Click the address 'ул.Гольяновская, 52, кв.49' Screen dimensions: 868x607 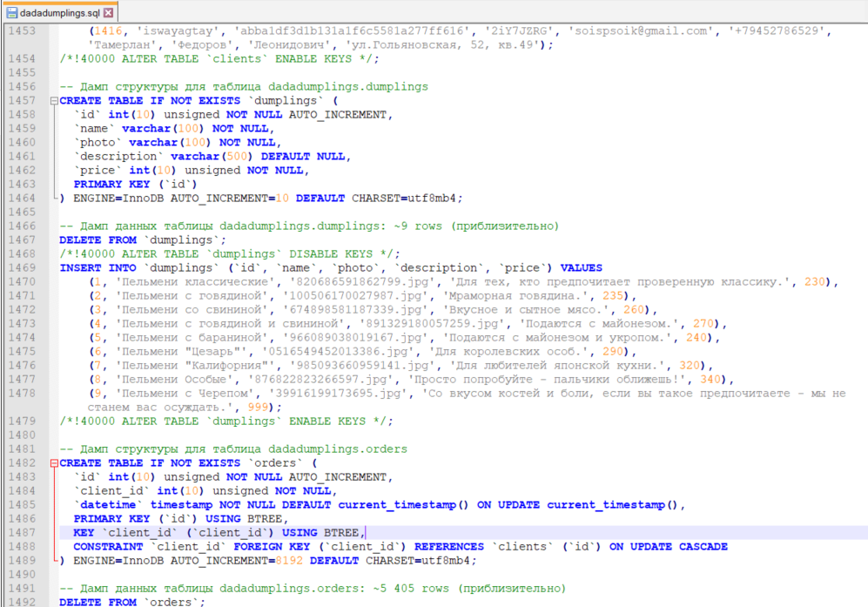(444, 45)
